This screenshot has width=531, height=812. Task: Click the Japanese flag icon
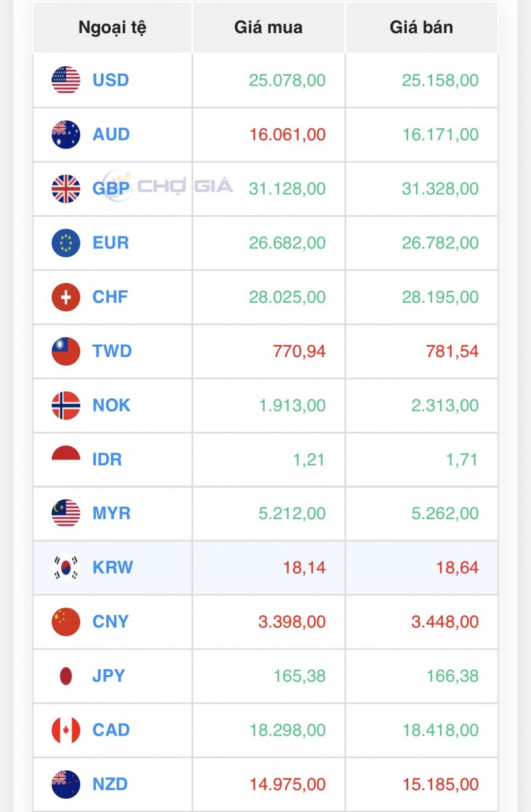pos(66,676)
